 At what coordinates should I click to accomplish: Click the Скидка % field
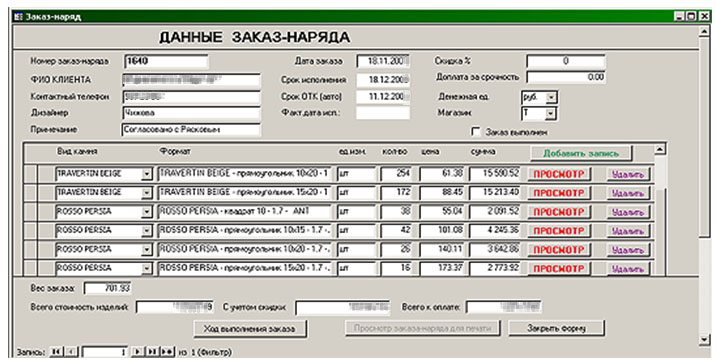566,61
